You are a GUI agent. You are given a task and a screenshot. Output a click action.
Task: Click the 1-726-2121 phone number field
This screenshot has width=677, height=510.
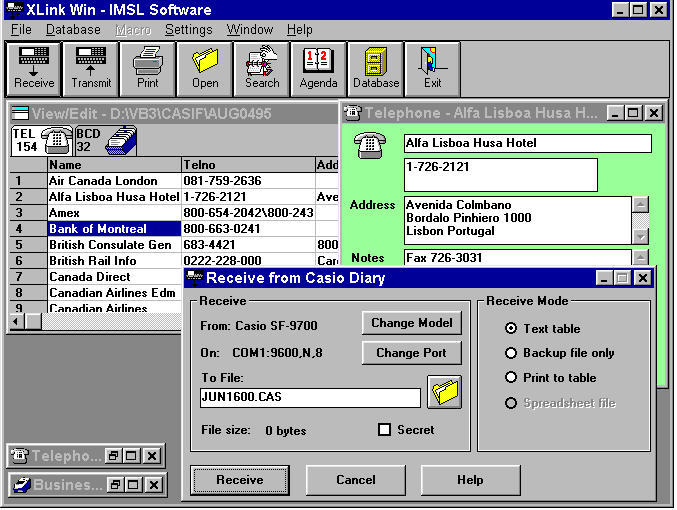[x=501, y=174]
